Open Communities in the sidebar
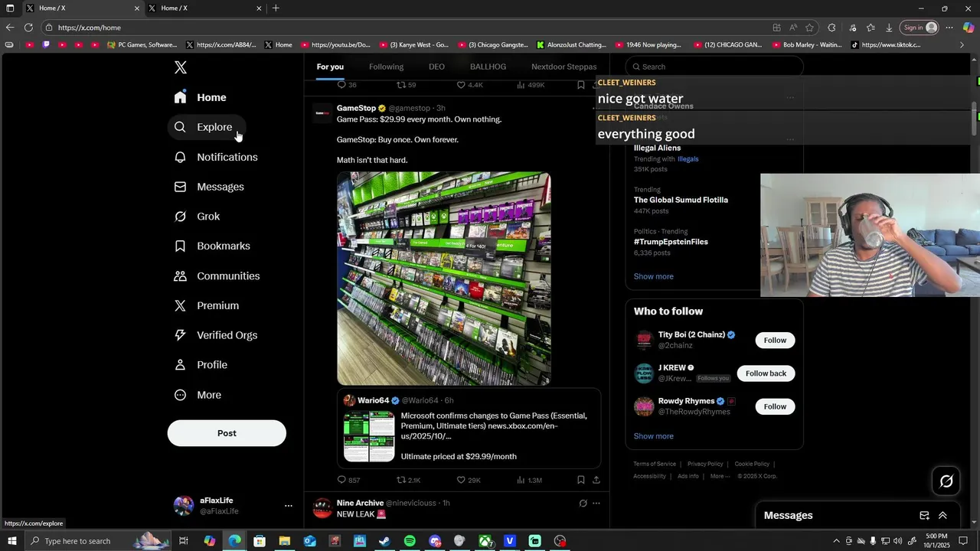The width and height of the screenshot is (980, 551). (x=217, y=275)
